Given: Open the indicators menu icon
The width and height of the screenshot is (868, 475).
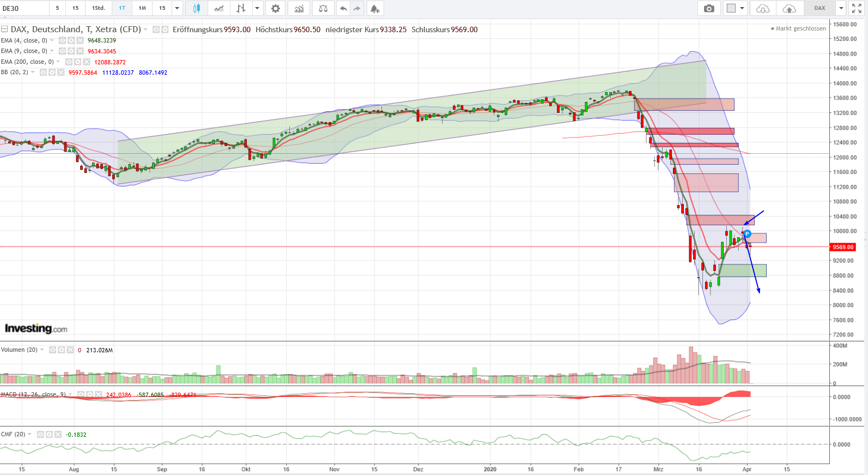Looking at the screenshot, I should (x=299, y=8).
